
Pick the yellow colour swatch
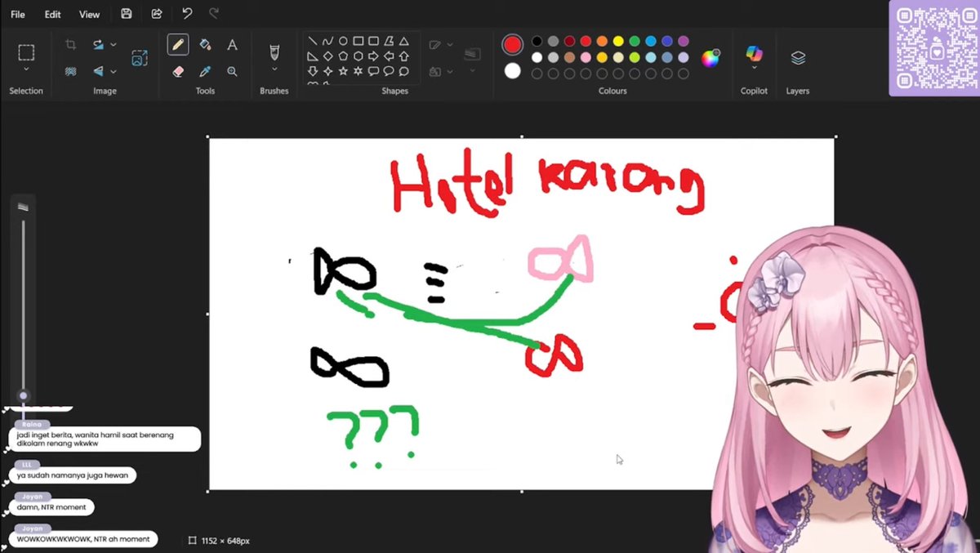(x=618, y=41)
